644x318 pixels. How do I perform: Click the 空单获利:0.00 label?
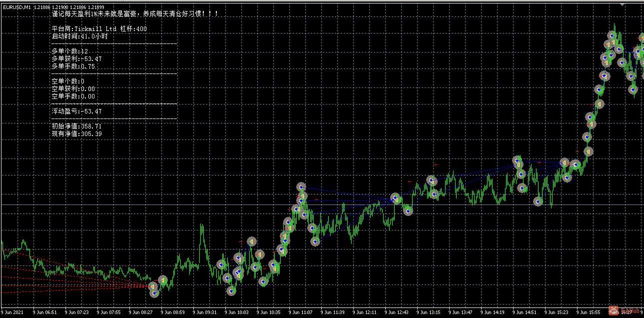point(73,89)
